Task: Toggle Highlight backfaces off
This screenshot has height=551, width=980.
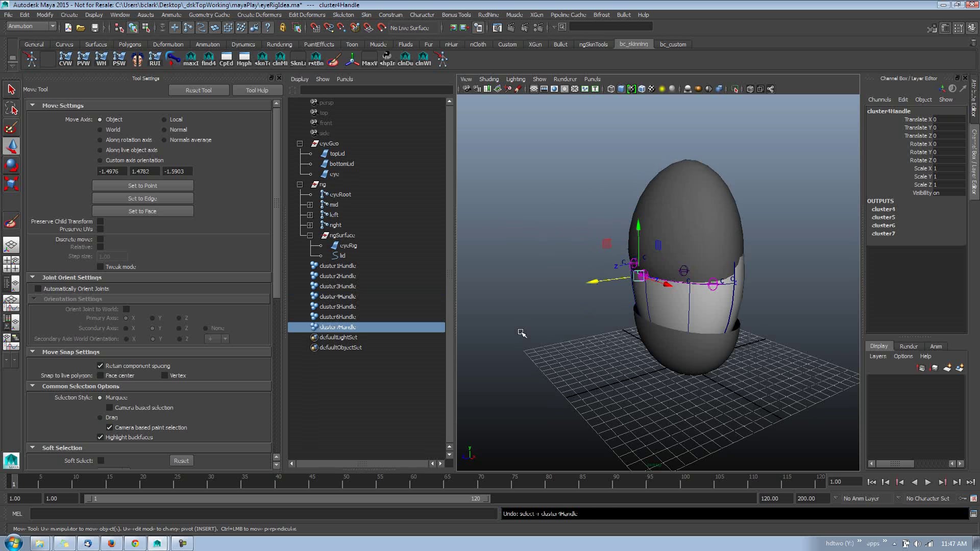Action: [101, 437]
